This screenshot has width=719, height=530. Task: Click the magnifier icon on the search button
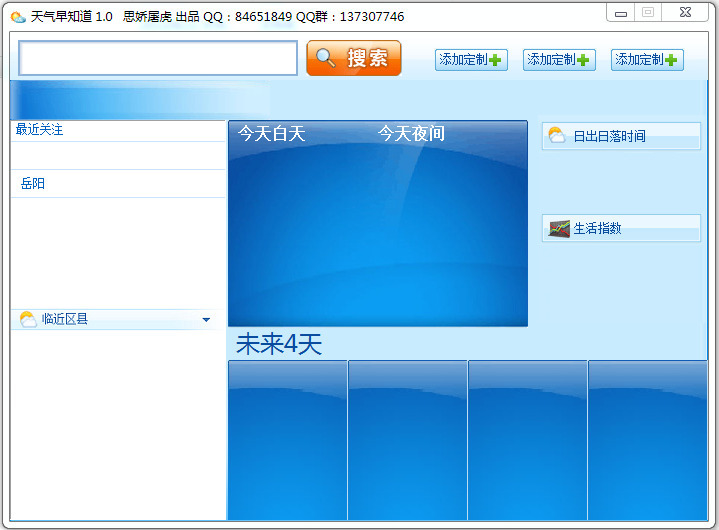(x=326, y=58)
